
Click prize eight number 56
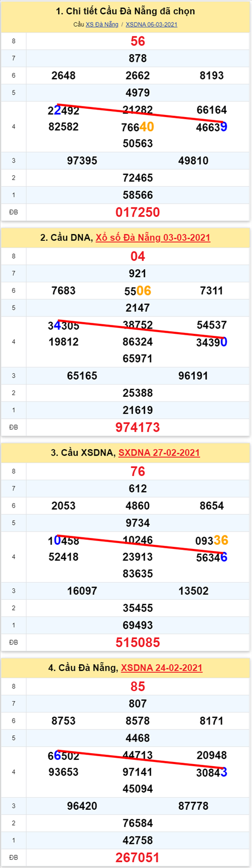pos(138,41)
